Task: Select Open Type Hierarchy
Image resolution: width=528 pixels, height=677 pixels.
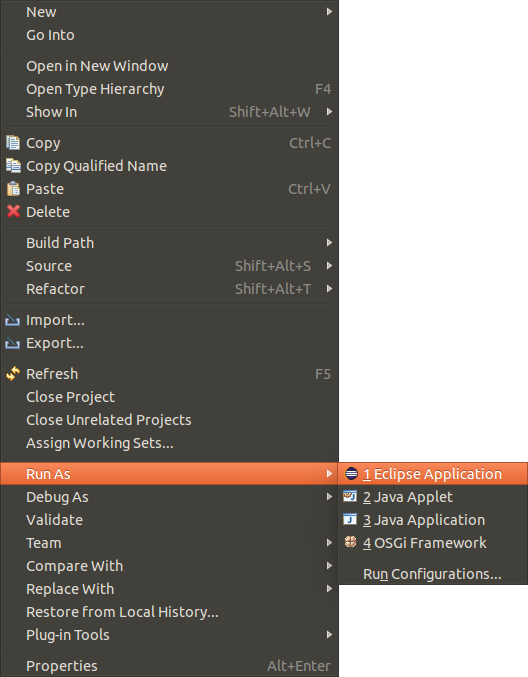Action: pyautogui.click(x=169, y=89)
